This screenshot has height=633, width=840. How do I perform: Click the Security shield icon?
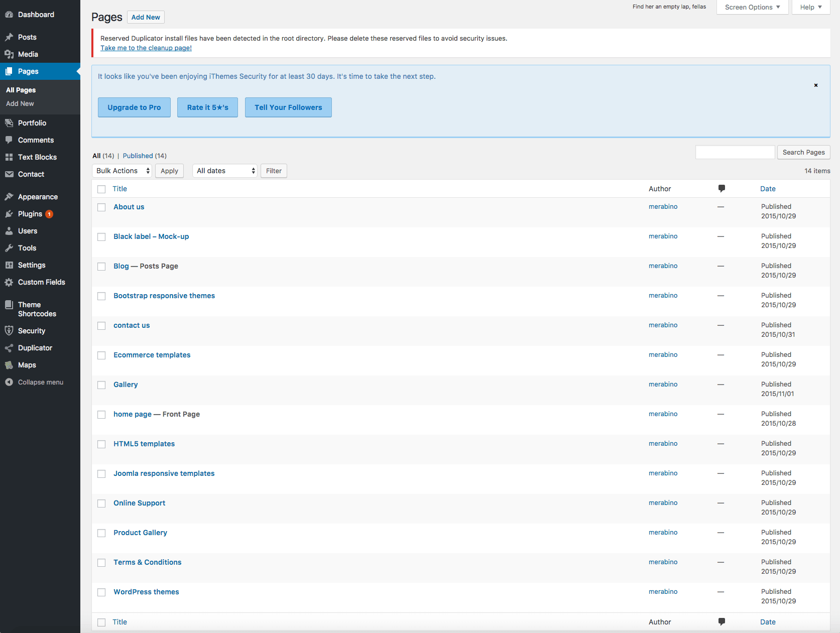9,331
